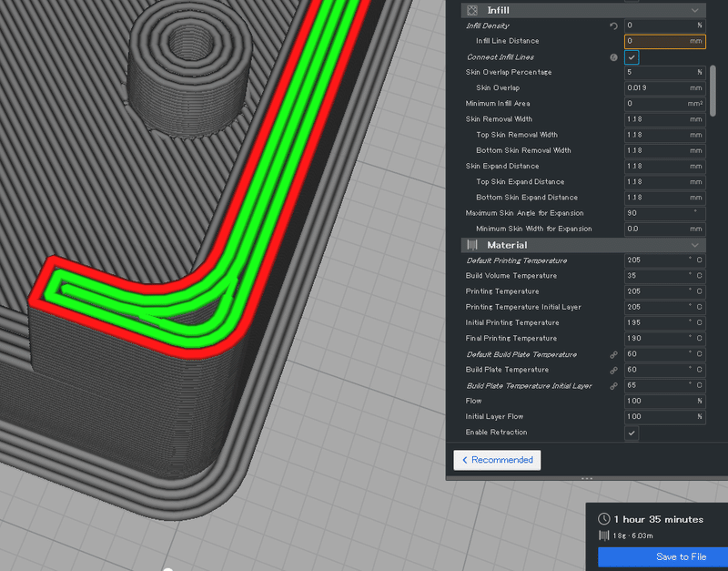Screen dimensions: 728x571
Task: Edit Build Plate Temperature Initial Layer value
Action: pyautogui.click(x=665, y=385)
